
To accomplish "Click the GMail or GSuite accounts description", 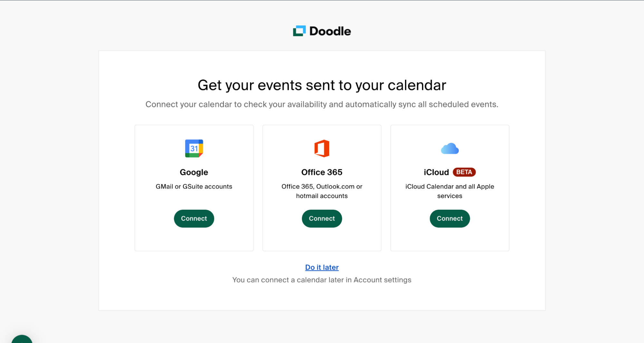I will coord(194,186).
